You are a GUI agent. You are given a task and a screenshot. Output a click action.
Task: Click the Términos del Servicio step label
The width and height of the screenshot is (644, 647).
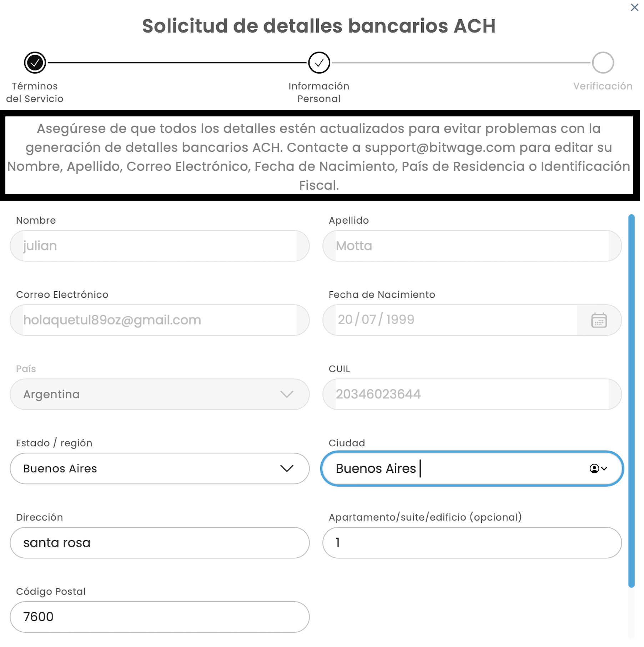tap(35, 92)
